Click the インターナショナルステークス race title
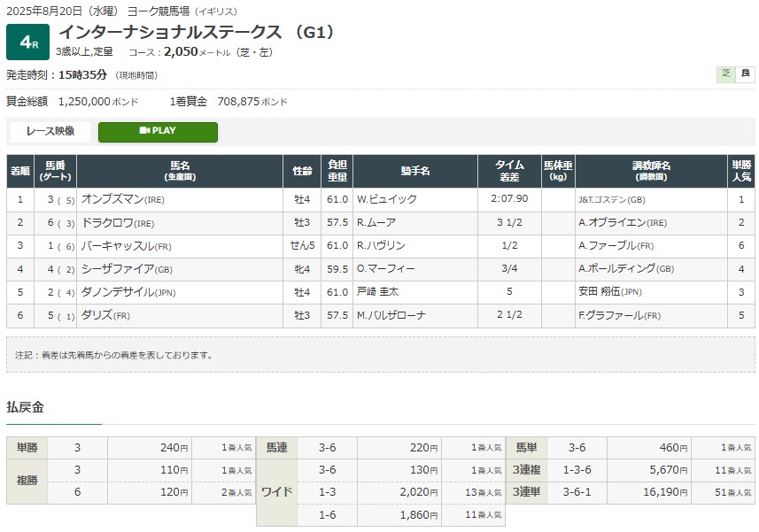The image size is (759, 532). [196, 32]
